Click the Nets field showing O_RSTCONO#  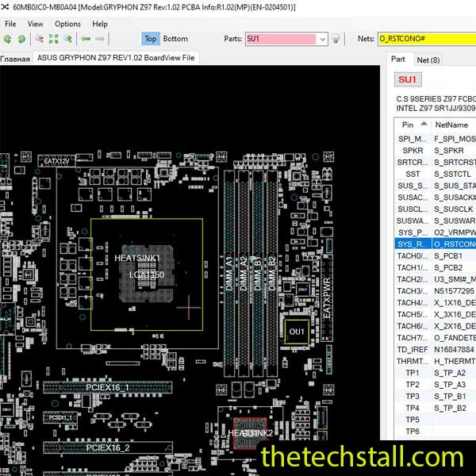coord(427,39)
